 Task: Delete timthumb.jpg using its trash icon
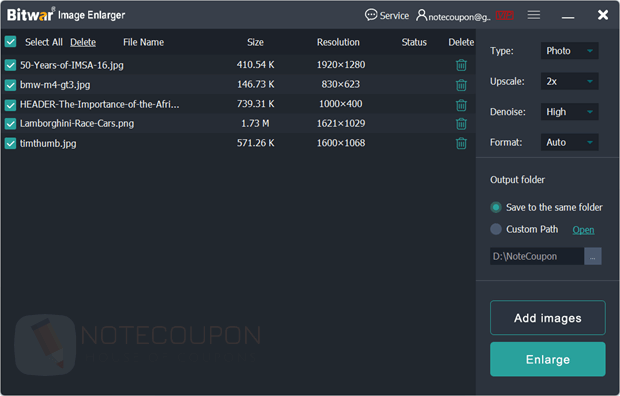pyautogui.click(x=461, y=143)
